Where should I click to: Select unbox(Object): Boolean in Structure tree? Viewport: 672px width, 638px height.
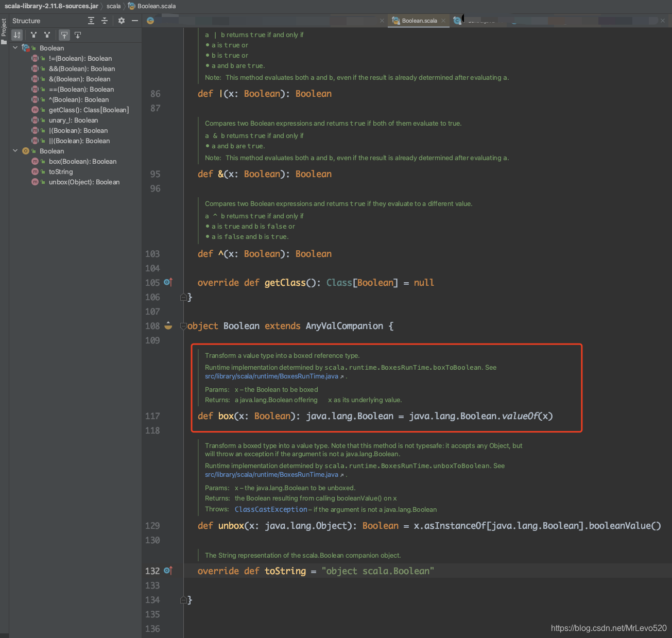tap(84, 182)
